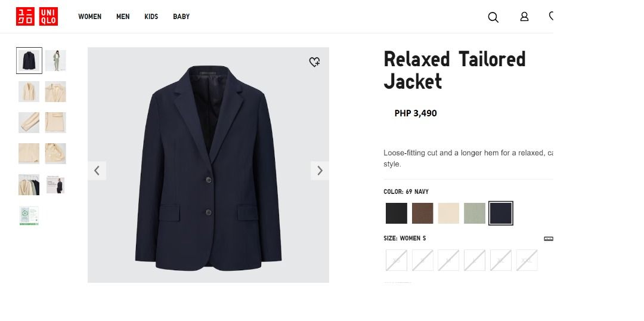This screenshot has width=644, height=321.
Task: Show previous product image arrow
Action: [x=97, y=170]
